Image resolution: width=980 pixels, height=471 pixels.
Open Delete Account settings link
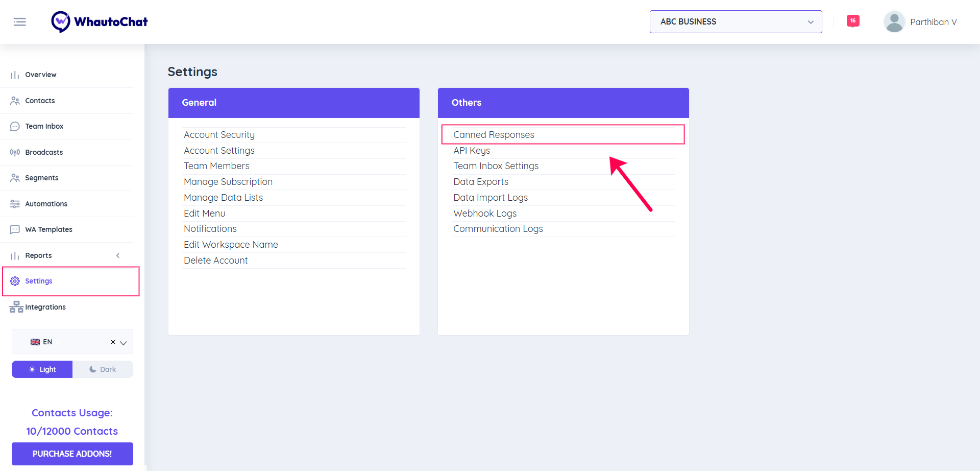[215, 260]
